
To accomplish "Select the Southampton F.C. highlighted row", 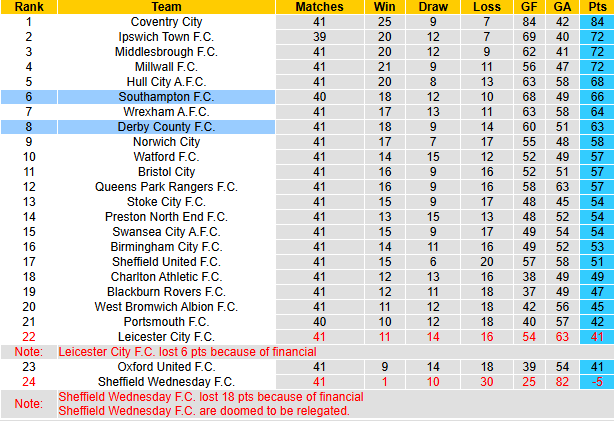I will (x=166, y=96).
